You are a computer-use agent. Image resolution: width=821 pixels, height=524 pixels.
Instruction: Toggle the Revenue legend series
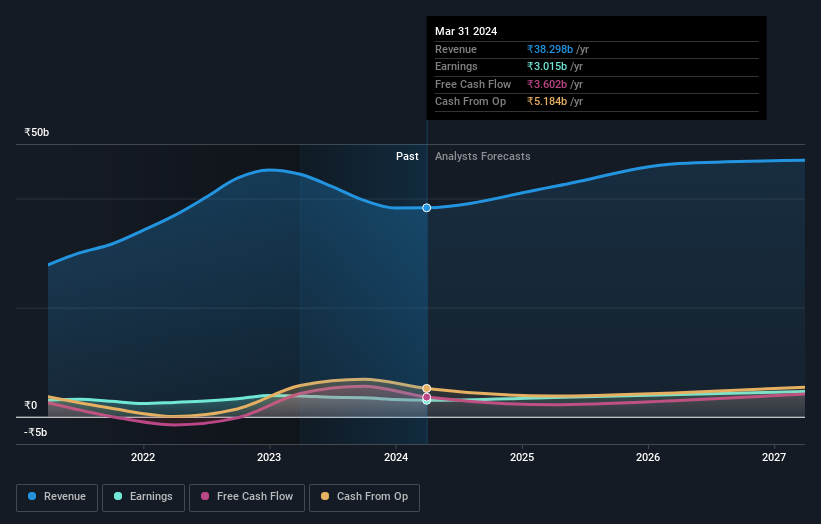click(x=57, y=497)
